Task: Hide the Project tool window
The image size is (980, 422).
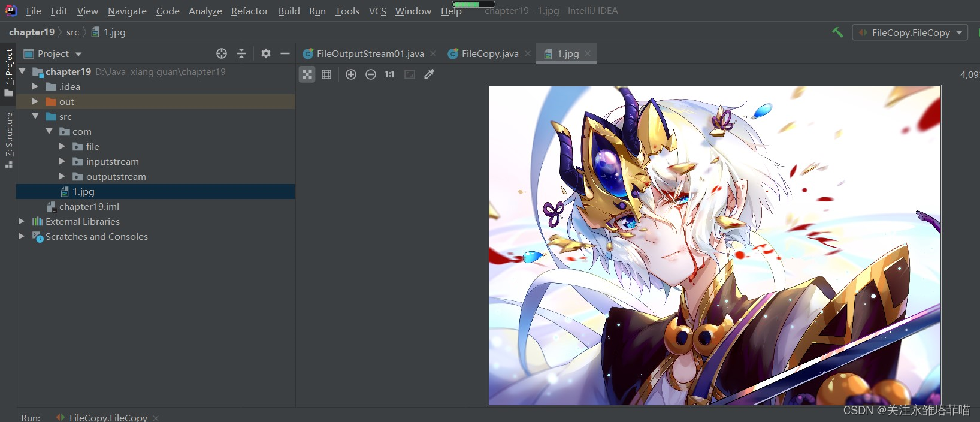Action: click(285, 53)
